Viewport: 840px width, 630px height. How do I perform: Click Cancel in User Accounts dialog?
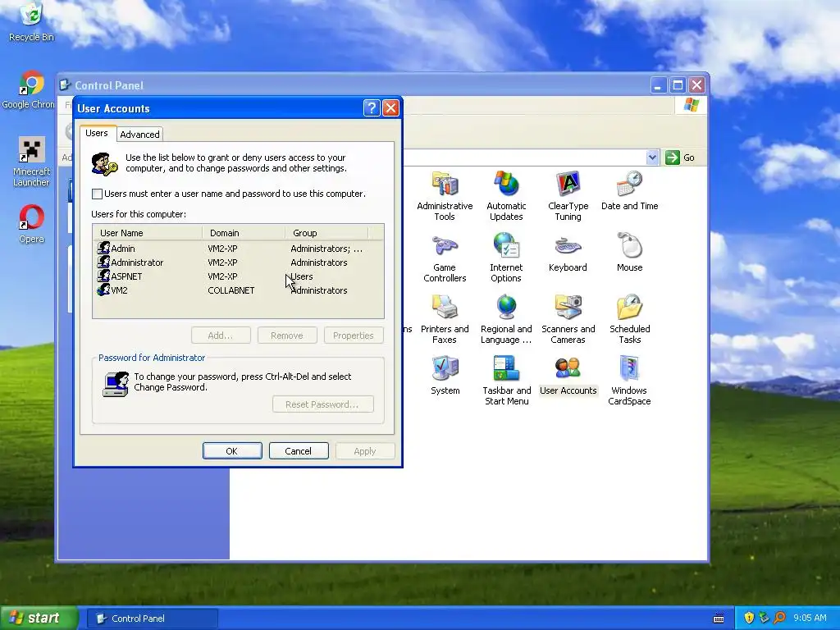click(x=298, y=451)
